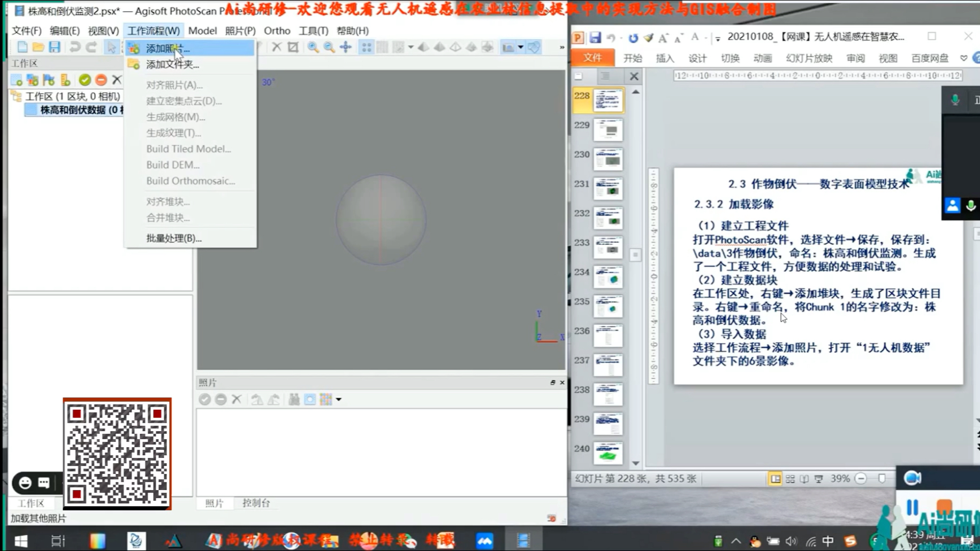
Task: Click the binoculars icon in photos pane
Action: pos(294,399)
